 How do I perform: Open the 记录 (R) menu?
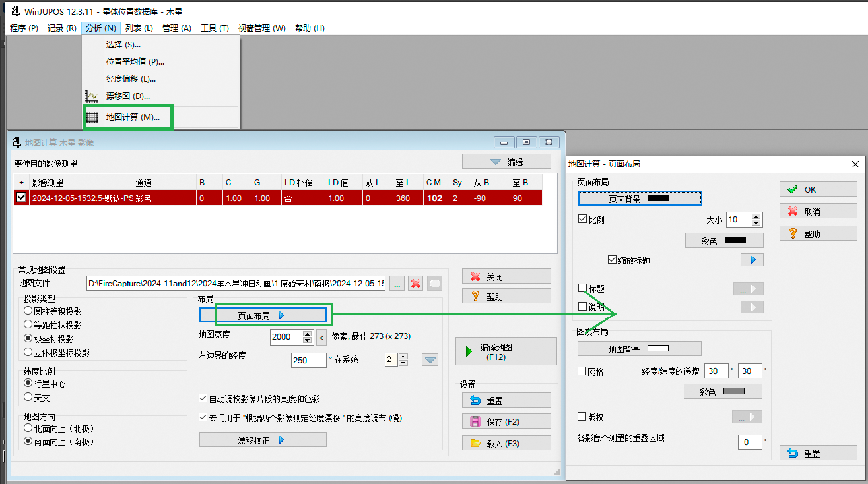[62, 28]
